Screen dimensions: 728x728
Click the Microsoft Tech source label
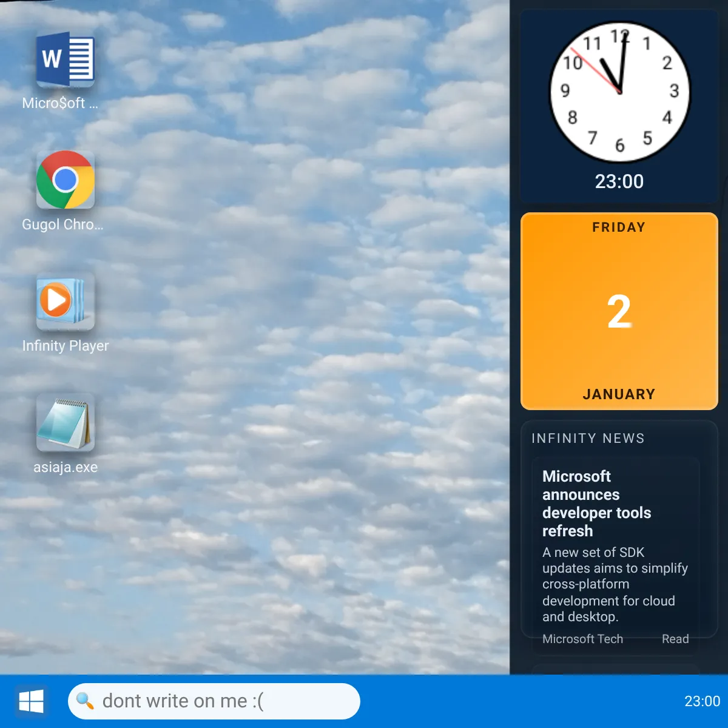click(x=582, y=639)
